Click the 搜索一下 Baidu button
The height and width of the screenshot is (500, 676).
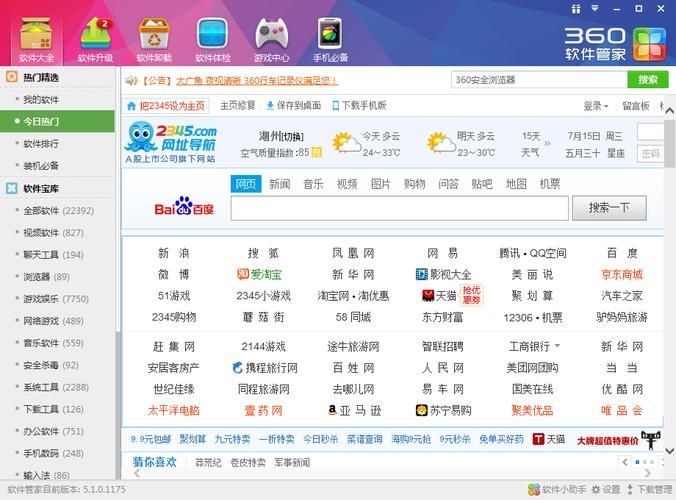[609, 208]
